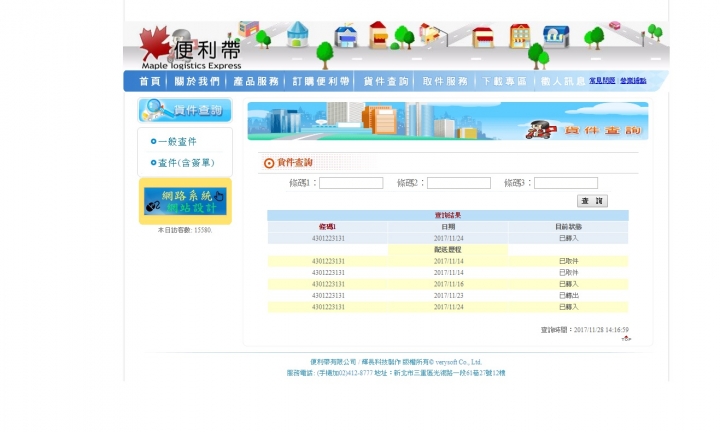The width and height of the screenshot is (720, 432).
Task: Open the 關於我們 menu item
Action: [x=197, y=81]
